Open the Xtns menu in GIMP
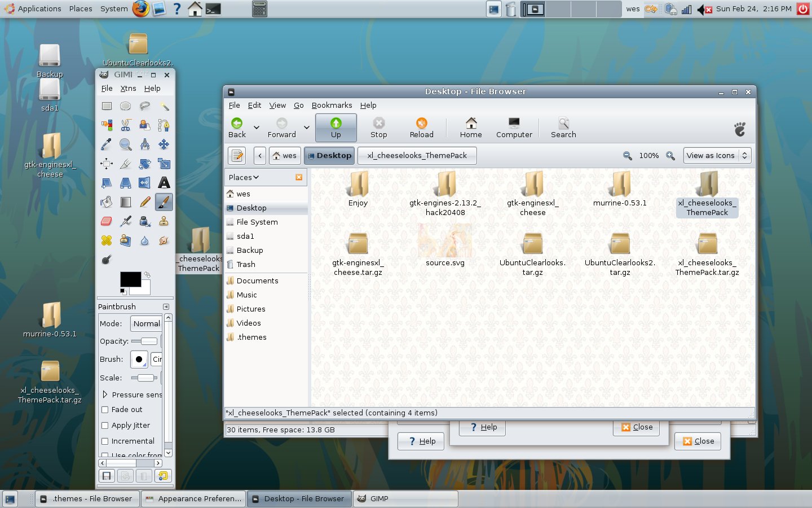The height and width of the screenshot is (508, 812). [128, 89]
